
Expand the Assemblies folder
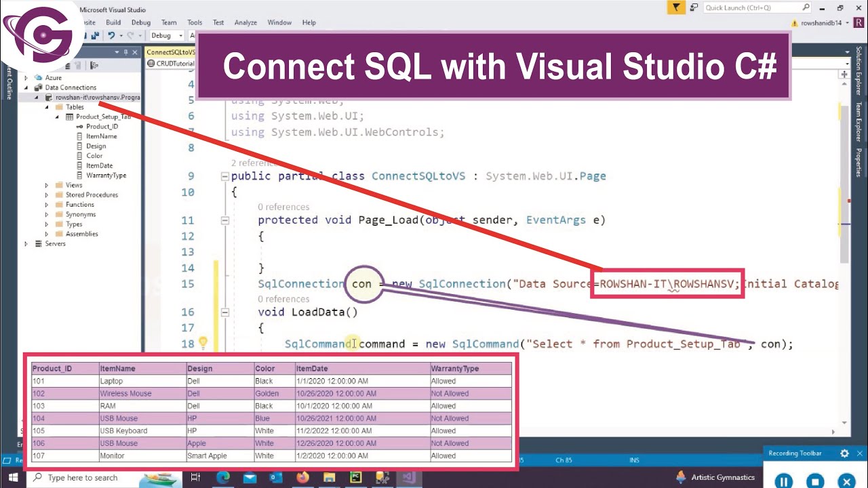[47, 234]
